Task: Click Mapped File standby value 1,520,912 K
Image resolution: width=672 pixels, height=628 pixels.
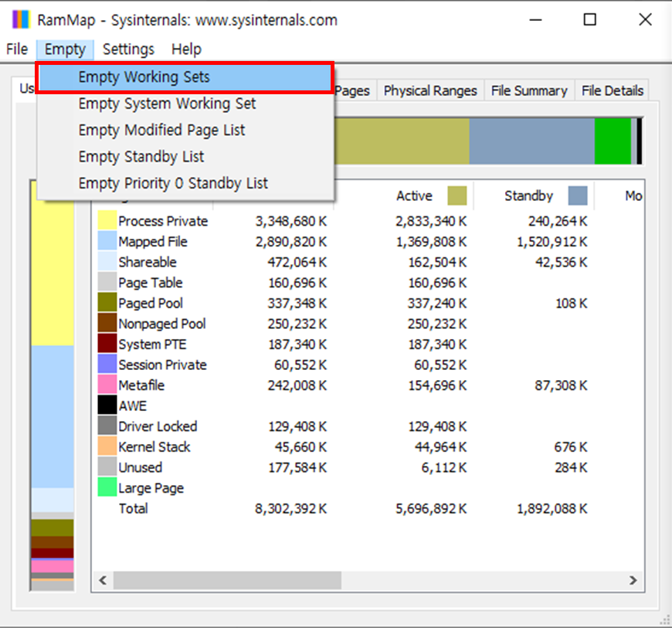Action: 552,242
